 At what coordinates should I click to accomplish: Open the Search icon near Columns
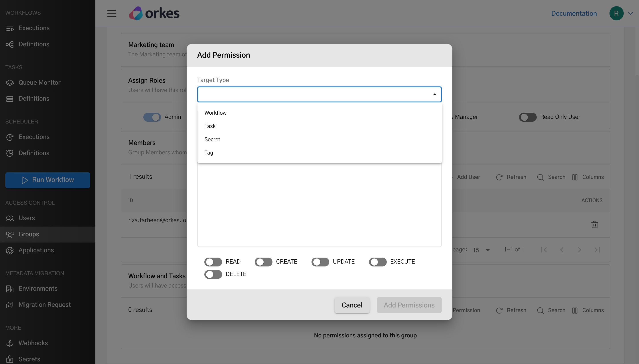(540, 177)
